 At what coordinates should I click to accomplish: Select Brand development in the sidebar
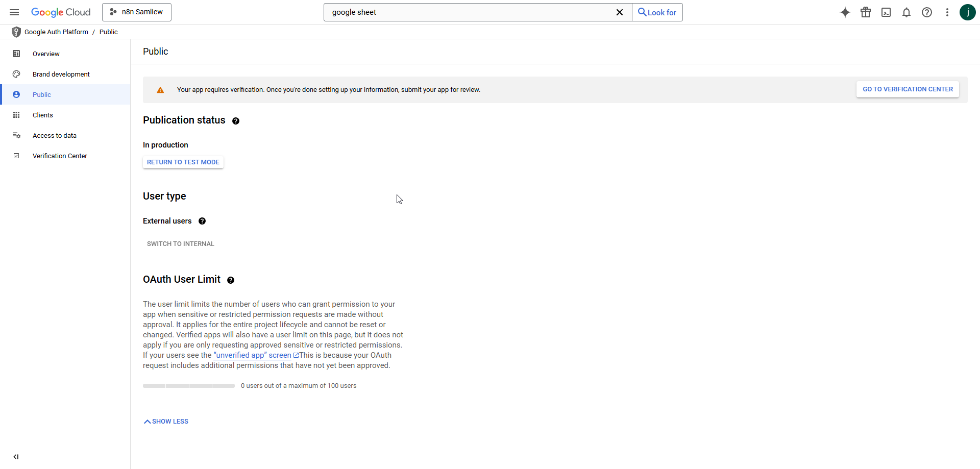(65, 74)
